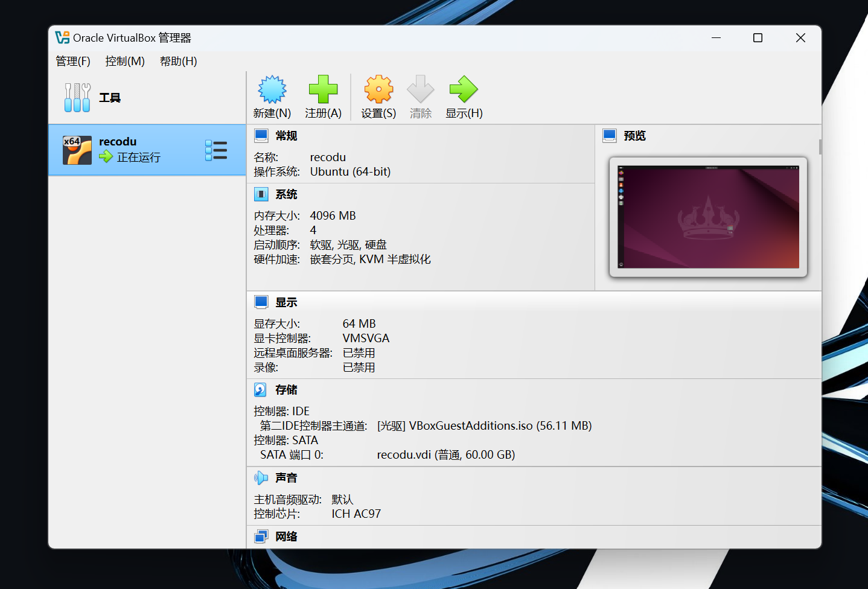Click the Discard (清除) arrow icon
This screenshot has height=589, width=868.
[421, 89]
